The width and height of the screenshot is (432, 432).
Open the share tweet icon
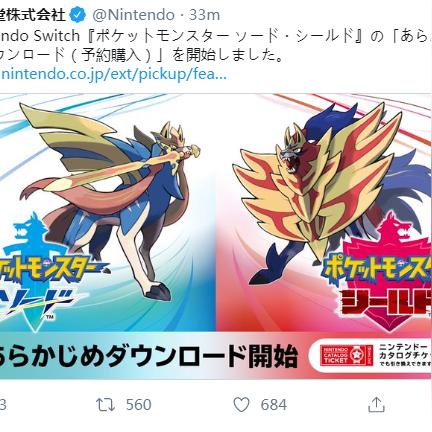click(x=376, y=404)
